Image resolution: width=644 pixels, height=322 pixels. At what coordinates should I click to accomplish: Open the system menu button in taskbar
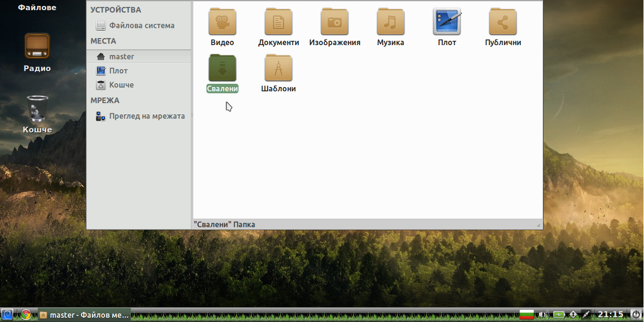(8, 314)
